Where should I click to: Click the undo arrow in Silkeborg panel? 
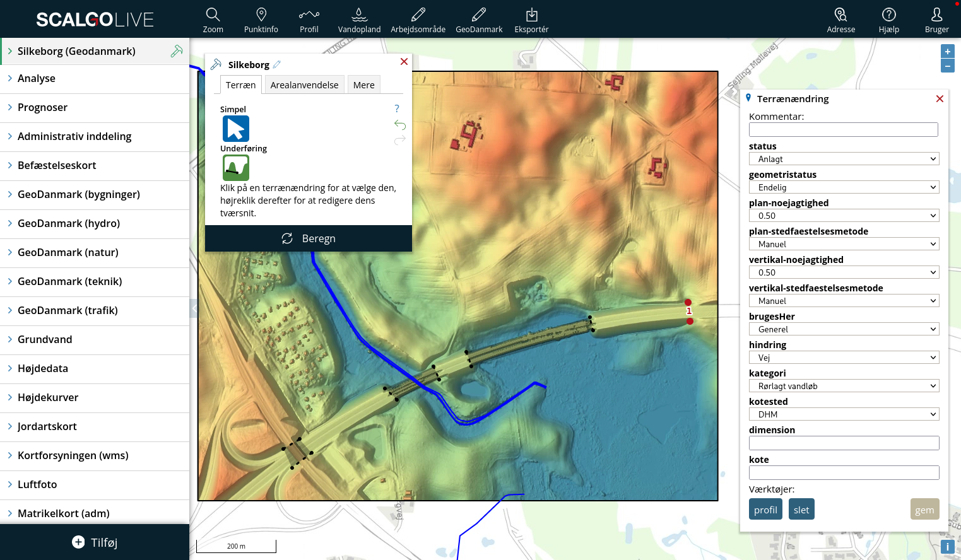[x=399, y=124]
